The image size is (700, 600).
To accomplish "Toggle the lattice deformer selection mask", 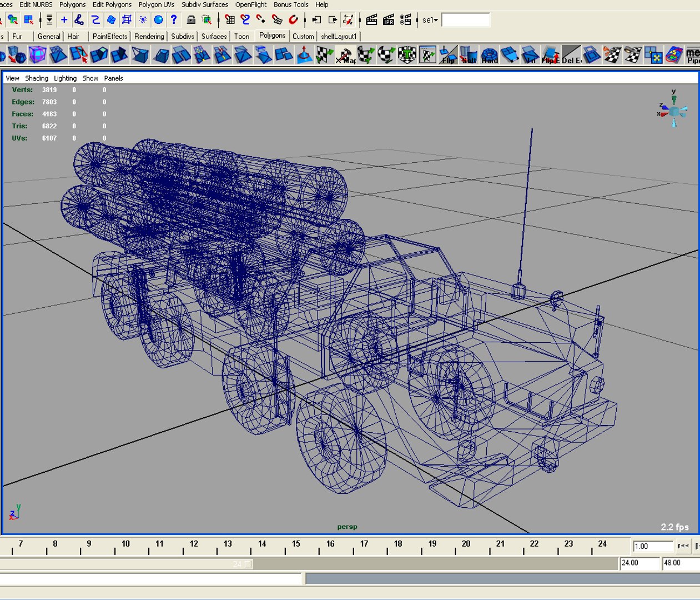I will pyautogui.click(x=127, y=20).
